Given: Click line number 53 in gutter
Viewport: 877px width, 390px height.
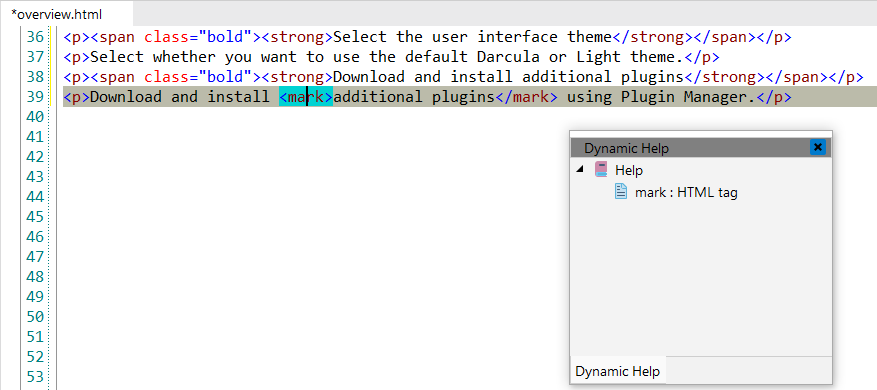Looking at the screenshot, I should click(x=35, y=377).
